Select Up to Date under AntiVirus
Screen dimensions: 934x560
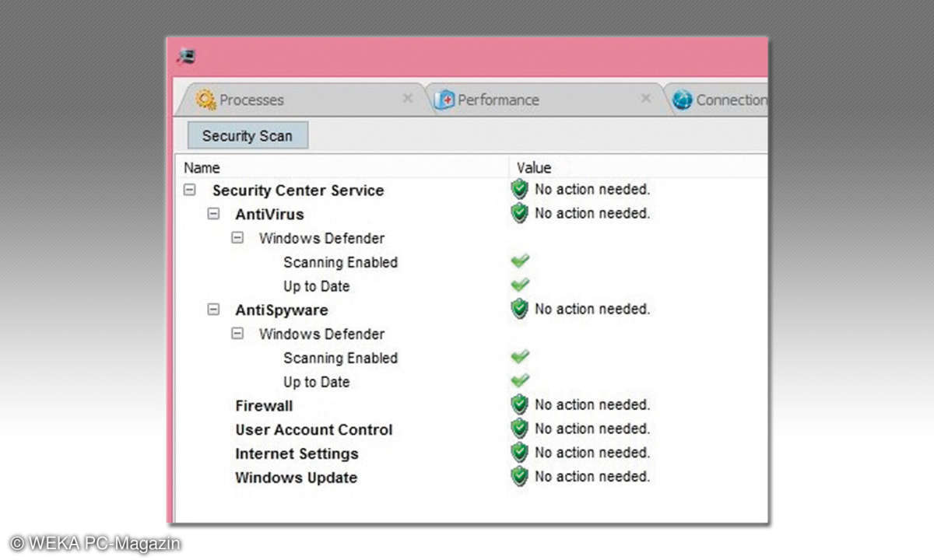316,287
